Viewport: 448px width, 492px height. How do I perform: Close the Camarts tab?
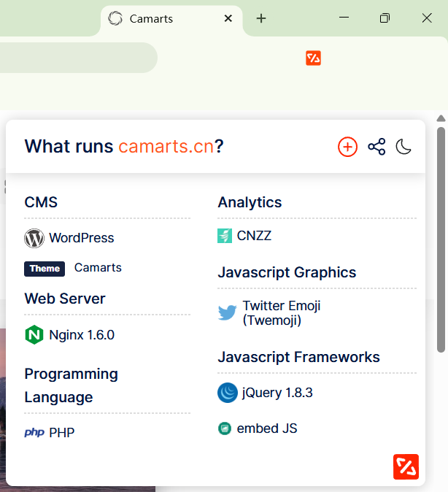pos(228,18)
